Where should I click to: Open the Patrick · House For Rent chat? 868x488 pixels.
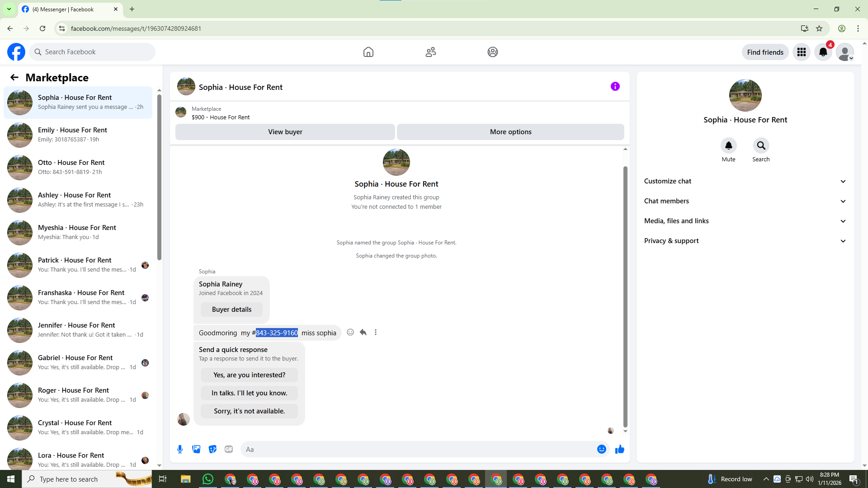tap(78, 265)
